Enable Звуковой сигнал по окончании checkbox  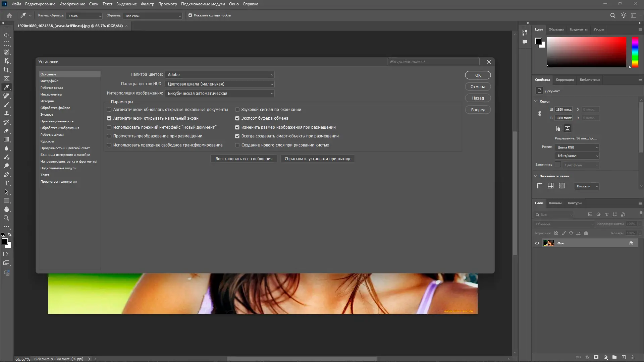tap(237, 110)
